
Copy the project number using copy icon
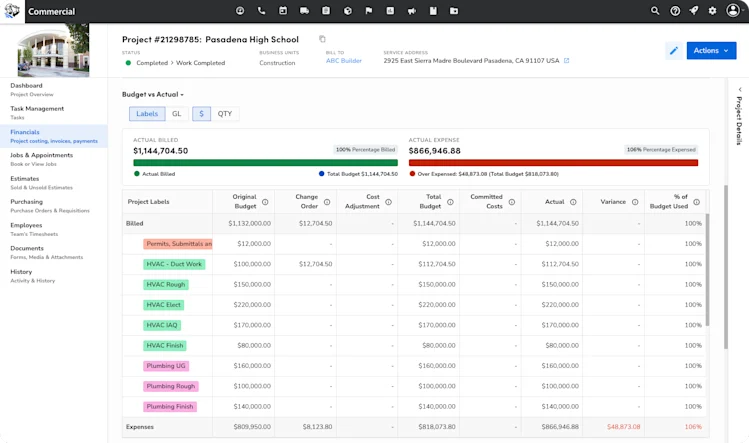coord(322,39)
